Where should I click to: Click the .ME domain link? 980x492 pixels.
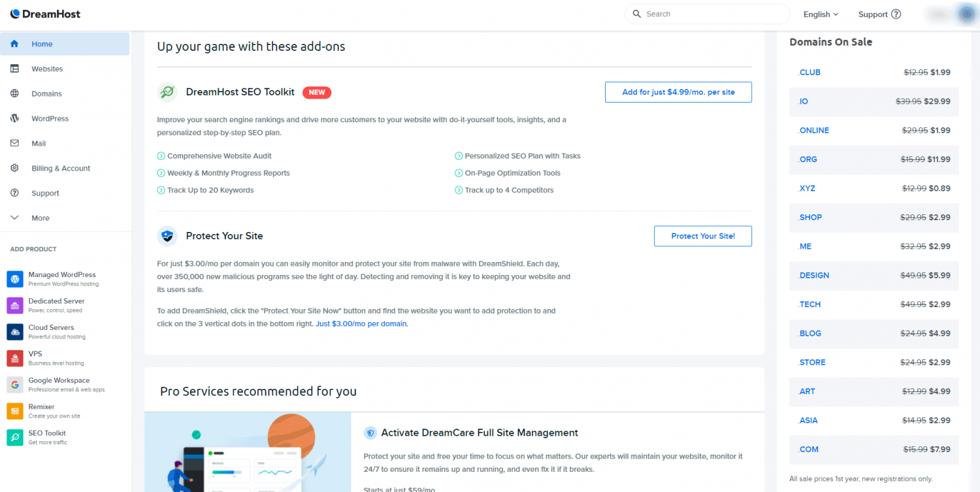pyautogui.click(x=804, y=246)
